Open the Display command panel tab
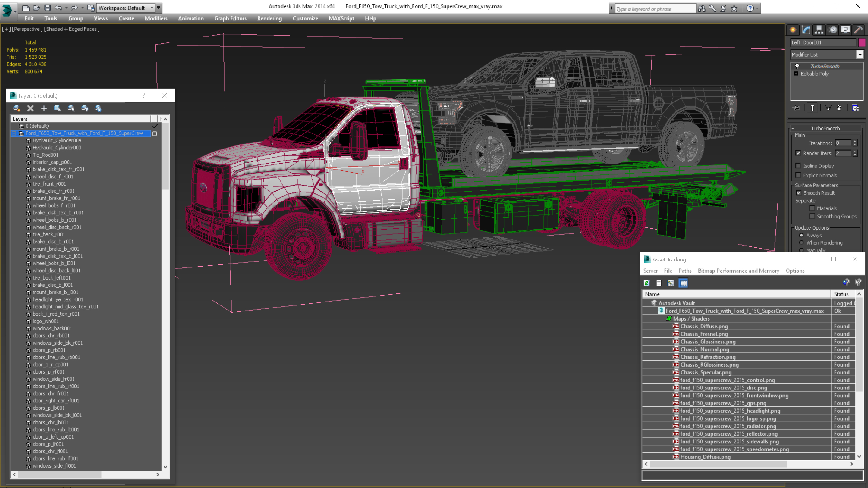 pos(845,30)
